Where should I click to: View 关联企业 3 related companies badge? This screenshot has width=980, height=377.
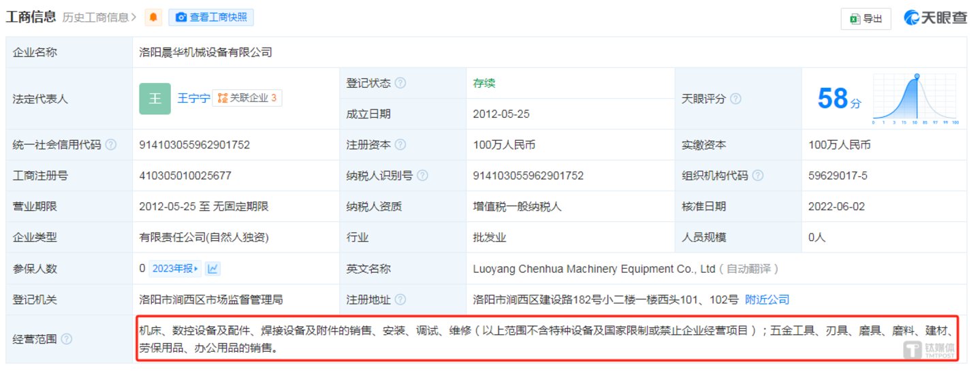247,98
